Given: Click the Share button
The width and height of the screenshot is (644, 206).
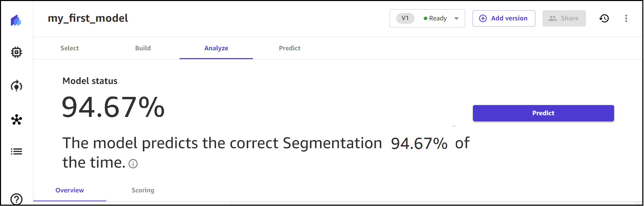Looking at the screenshot, I should (564, 18).
